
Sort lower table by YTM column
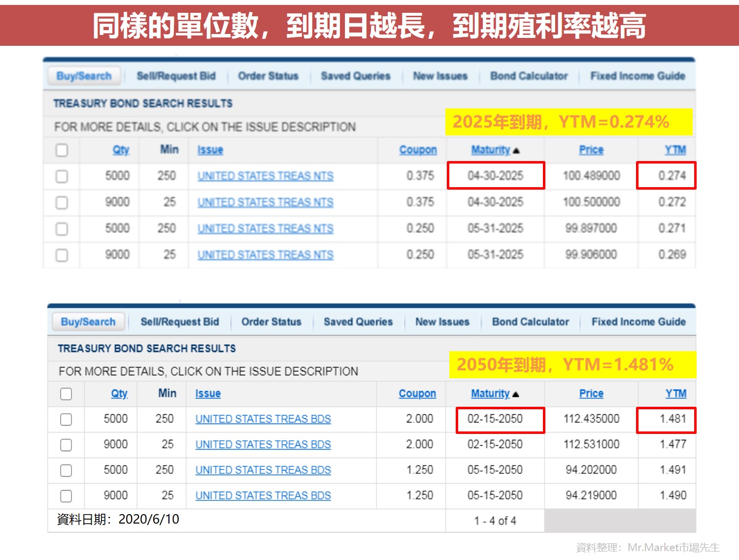(x=676, y=394)
